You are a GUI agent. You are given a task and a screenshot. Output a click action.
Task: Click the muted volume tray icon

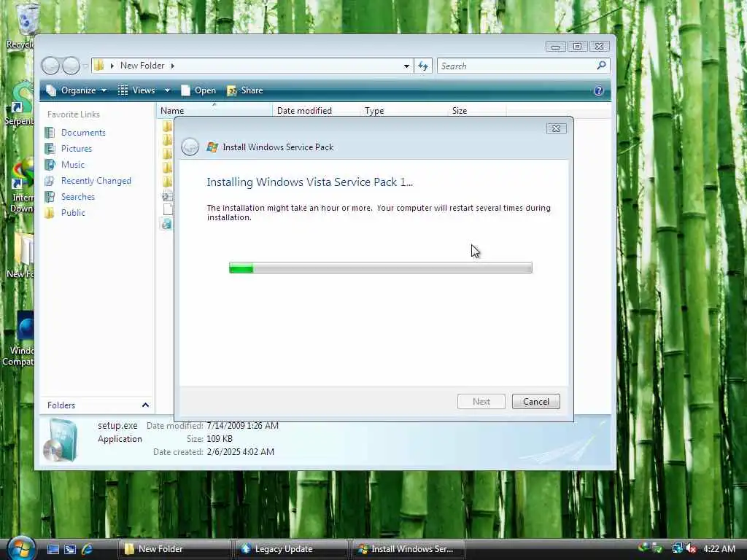(691, 548)
